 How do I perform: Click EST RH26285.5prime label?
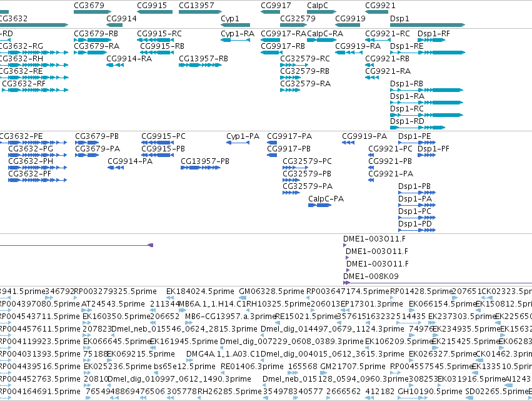[x=229, y=392]
